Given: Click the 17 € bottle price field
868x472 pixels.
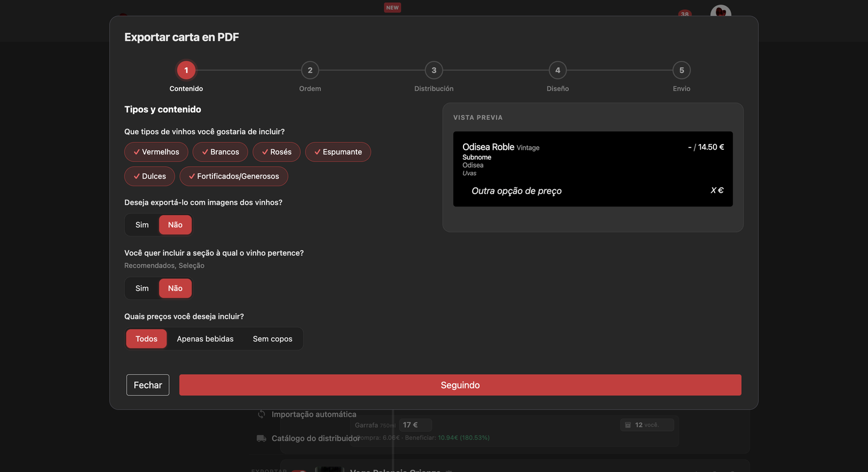Looking at the screenshot, I should (x=415, y=425).
